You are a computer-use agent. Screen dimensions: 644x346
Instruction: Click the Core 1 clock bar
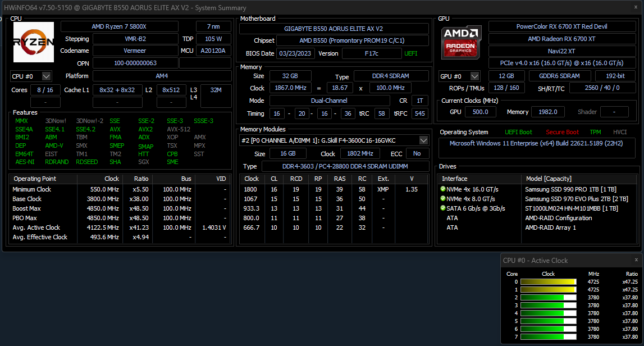(x=549, y=290)
